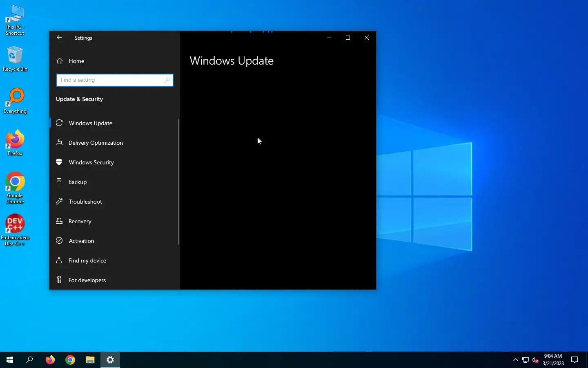Click the Update & Security heading
The image size is (588, 368).
79,99
